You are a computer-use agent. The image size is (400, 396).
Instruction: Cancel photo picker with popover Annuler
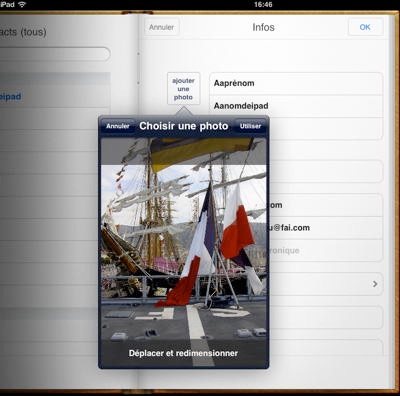(118, 126)
